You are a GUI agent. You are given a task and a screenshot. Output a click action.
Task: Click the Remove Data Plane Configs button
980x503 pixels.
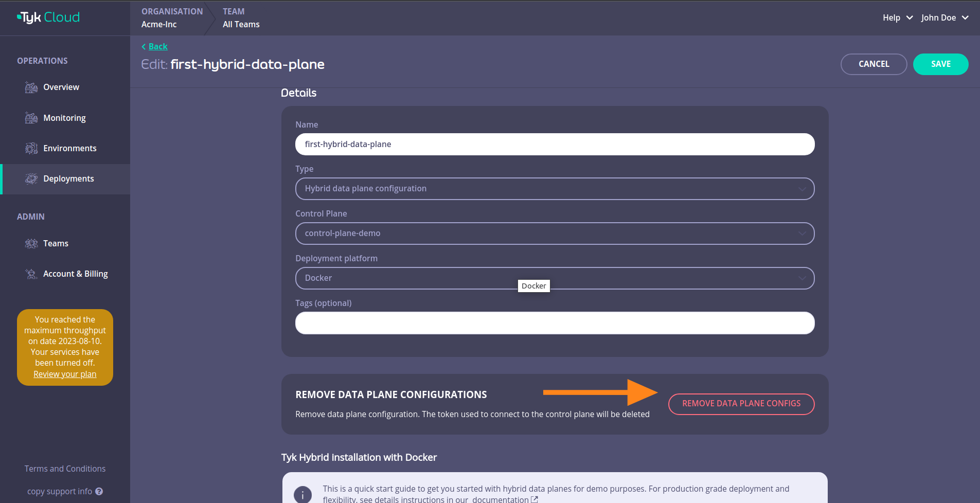point(740,404)
